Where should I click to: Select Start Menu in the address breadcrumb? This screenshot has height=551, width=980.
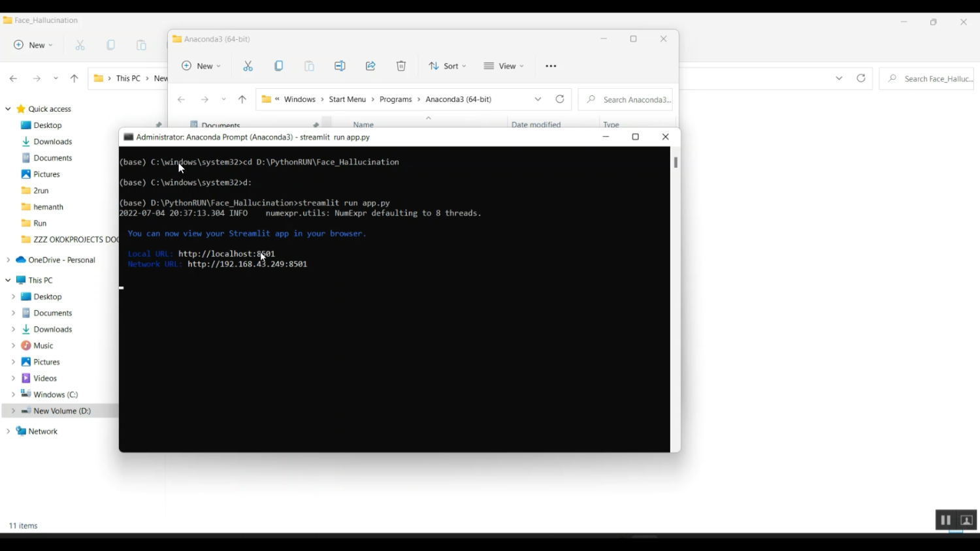(x=347, y=99)
